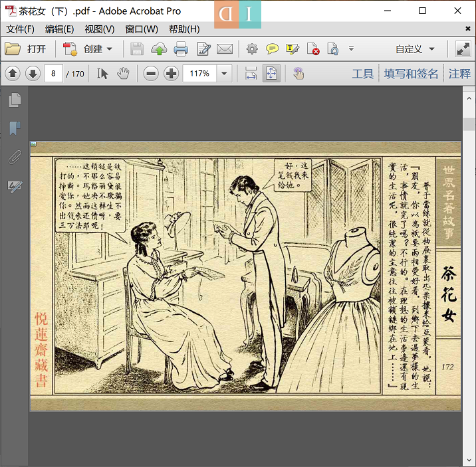The width and height of the screenshot is (476, 467).
Task: Close the document using menu bar X
Action: 468,29
